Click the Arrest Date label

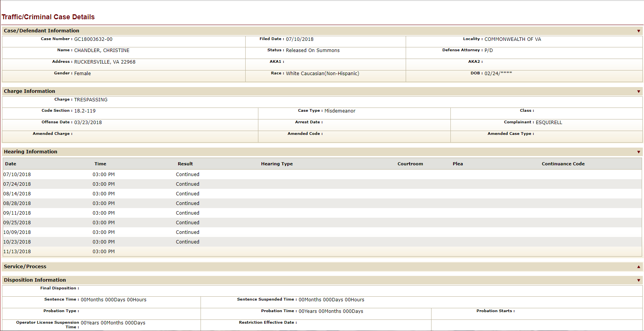coord(309,122)
